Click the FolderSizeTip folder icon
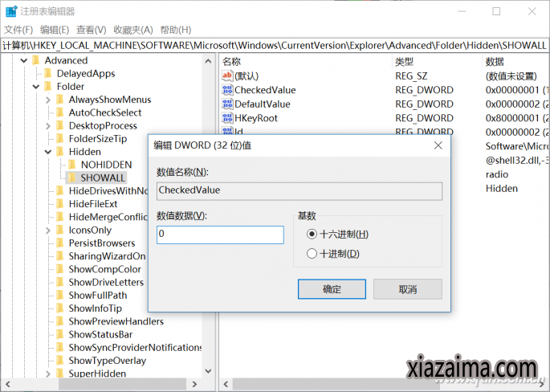Screen dimensions: 550x392 point(60,139)
